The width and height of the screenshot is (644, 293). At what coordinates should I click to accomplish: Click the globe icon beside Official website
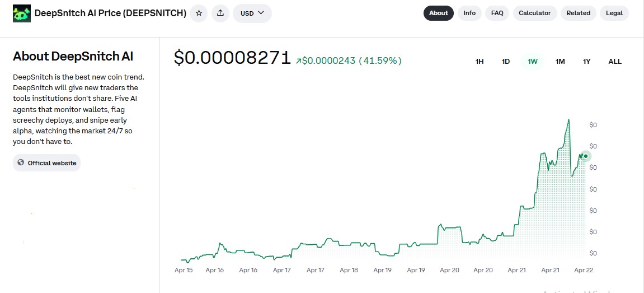[x=21, y=162]
